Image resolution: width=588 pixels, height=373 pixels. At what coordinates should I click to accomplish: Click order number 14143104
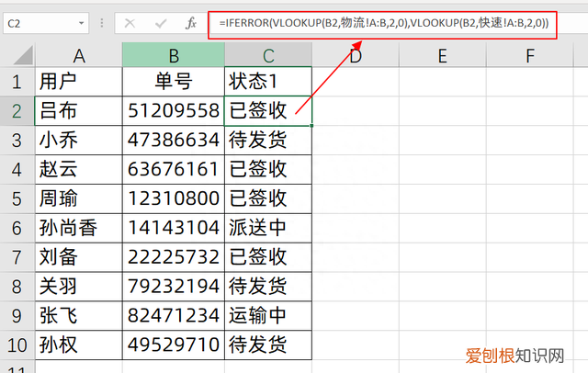[174, 228]
